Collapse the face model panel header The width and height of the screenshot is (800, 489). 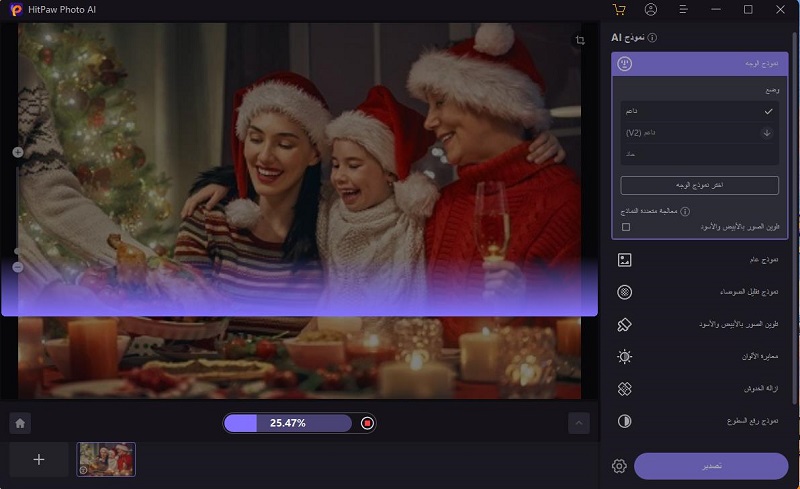699,64
